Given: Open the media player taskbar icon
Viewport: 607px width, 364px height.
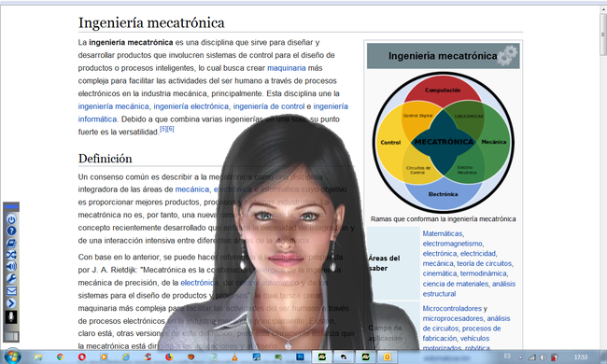Looking at the screenshot, I should coord(104,357).
